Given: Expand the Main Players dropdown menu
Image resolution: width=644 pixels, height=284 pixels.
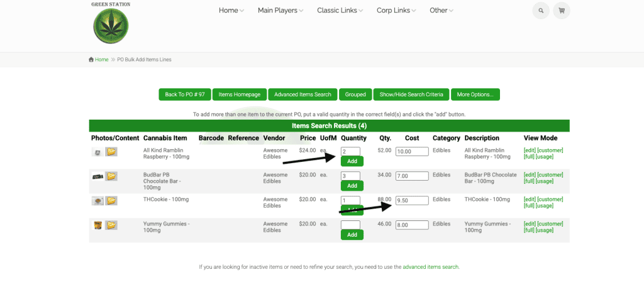Looking at the screenshot, I should point(280,11).
